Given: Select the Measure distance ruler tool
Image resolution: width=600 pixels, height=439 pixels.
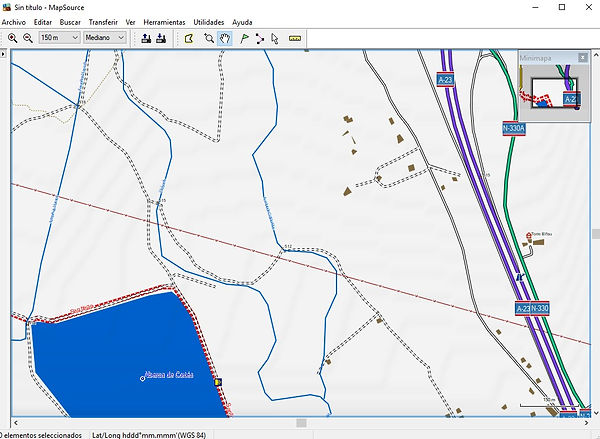Looking at the screenshot, I should pos(295,38).
